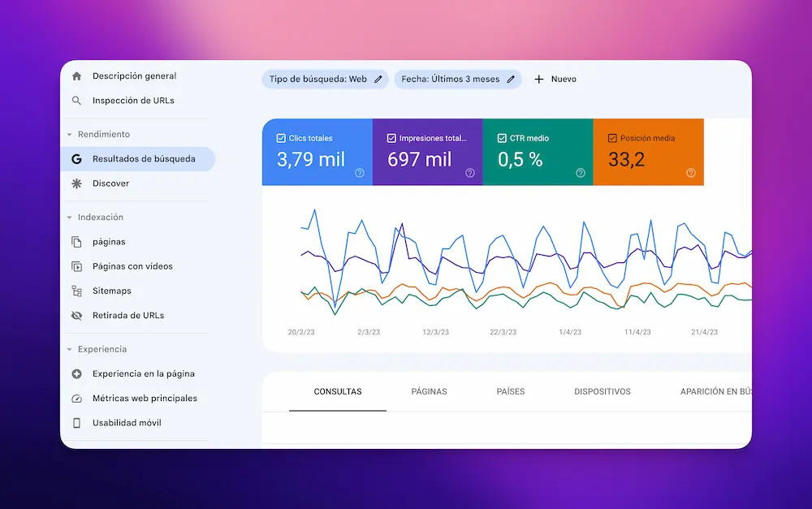Click the magnifier icon for Inspección de URLs
The image size is (812, 509).
coord(76,101)
